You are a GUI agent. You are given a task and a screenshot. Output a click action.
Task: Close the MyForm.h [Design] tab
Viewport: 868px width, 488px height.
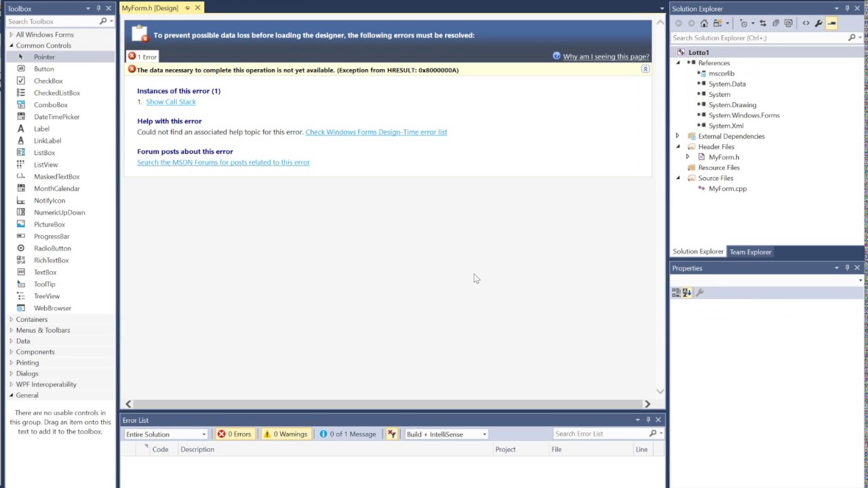click(197, 8)
